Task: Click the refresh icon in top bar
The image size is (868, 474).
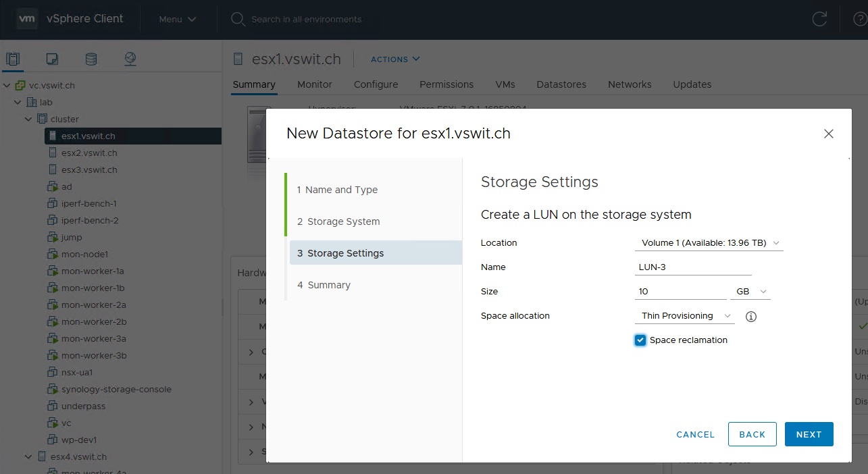Action: coord(819,19)
